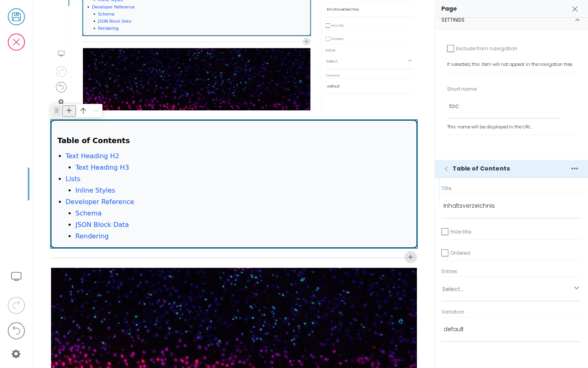Screen dimensions: 588x368
Task: Open the block toolbar more options ellipsis
Action: pos(96,110)
